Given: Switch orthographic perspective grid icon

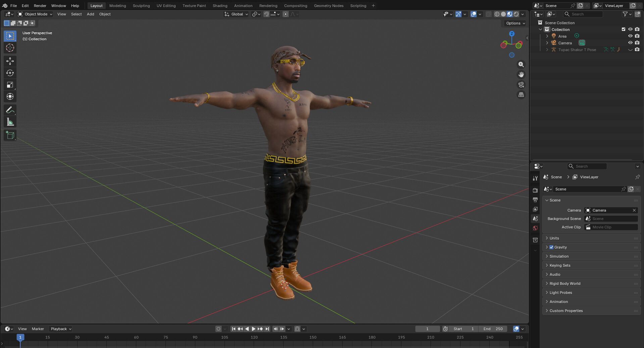Looking at the screenshot, I should click(521, 95).
